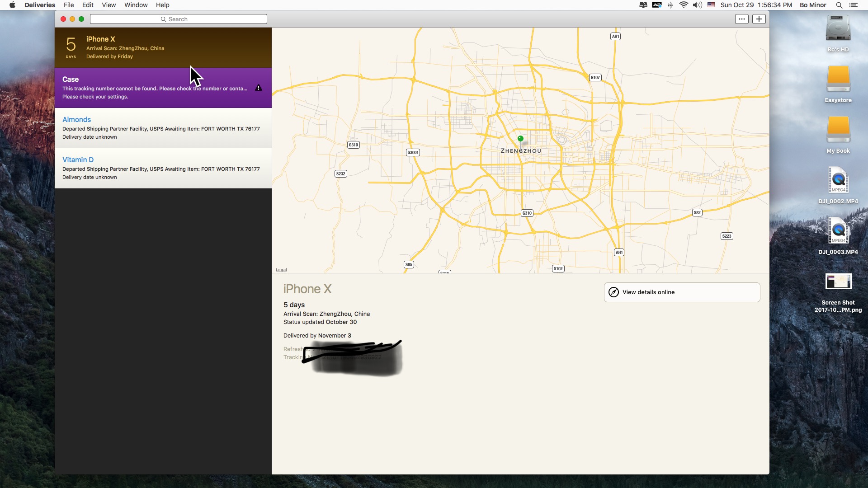Open the ellipsis more options button
This screenshot has height=488, width=868.
(x=742, y=19)
